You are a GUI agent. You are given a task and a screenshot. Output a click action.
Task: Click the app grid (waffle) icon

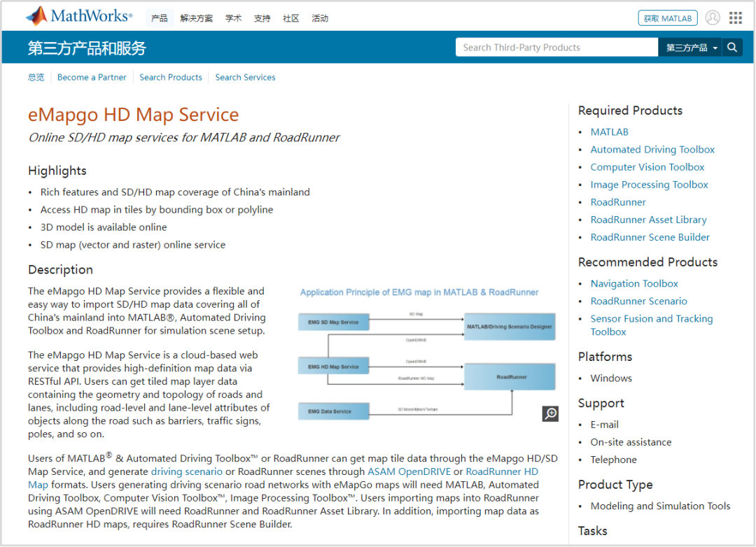point(735,17)
